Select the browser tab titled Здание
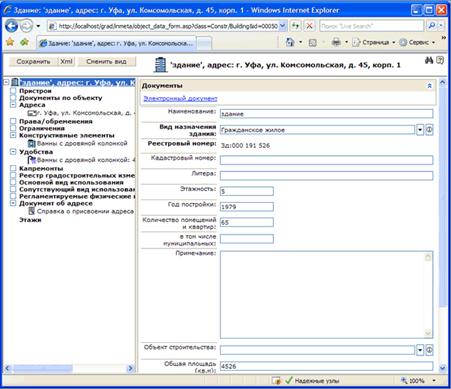 tap(116, 43)
